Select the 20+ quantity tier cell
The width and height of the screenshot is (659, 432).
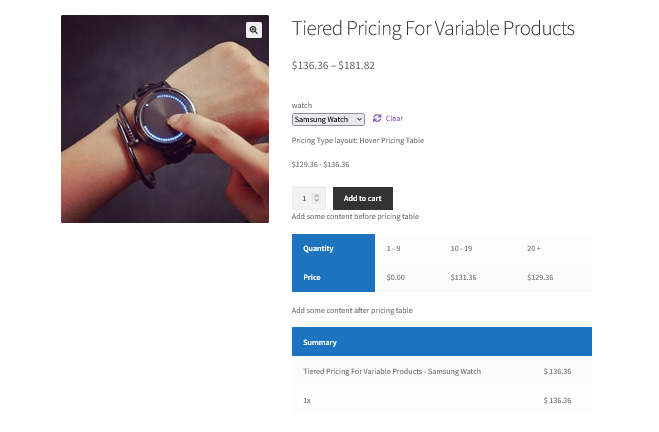point(534,248)
